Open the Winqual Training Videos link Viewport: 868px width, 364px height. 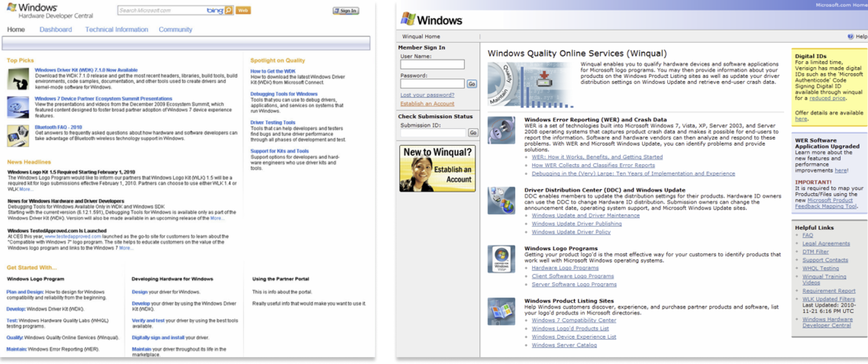click(824, 279)
